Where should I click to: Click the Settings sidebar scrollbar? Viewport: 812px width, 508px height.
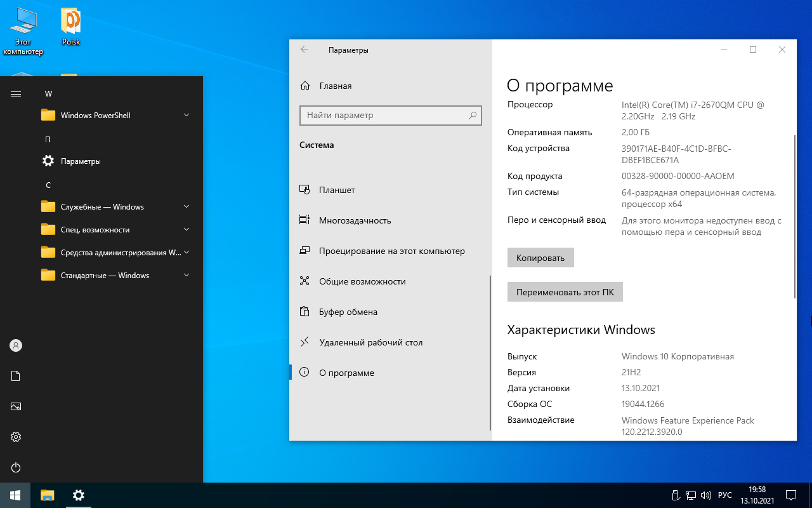(x=490, y=353)
